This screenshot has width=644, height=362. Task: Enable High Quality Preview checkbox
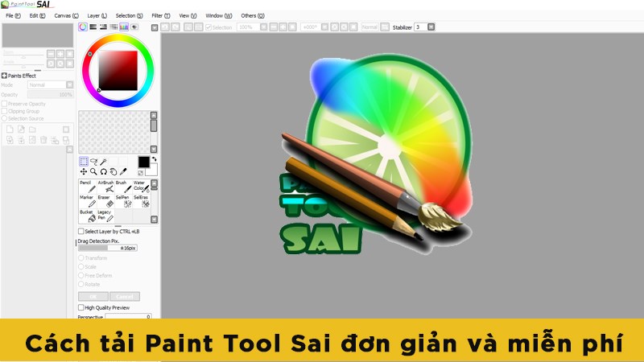click(81, 307)
